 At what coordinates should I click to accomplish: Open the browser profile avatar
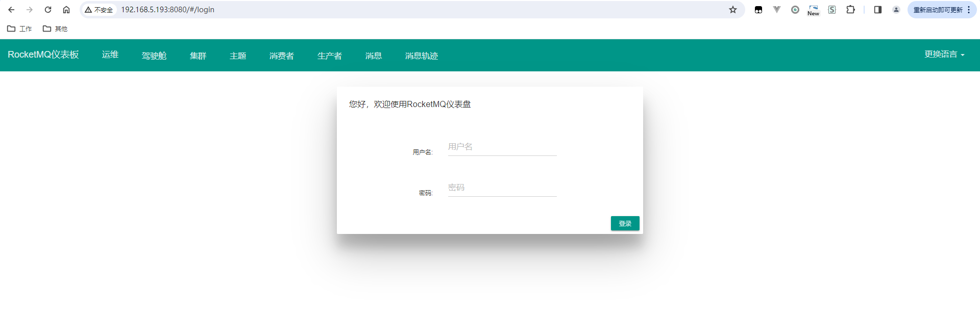point(896,10)
